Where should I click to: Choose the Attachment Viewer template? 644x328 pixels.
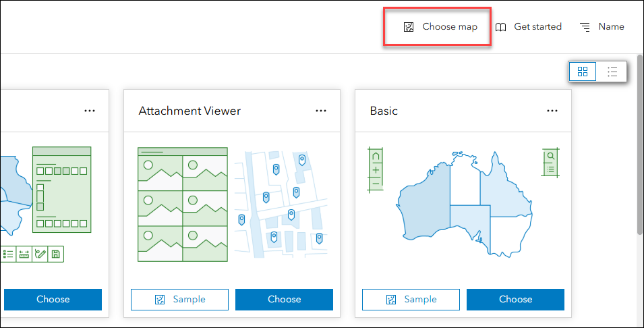click(284, 299)
